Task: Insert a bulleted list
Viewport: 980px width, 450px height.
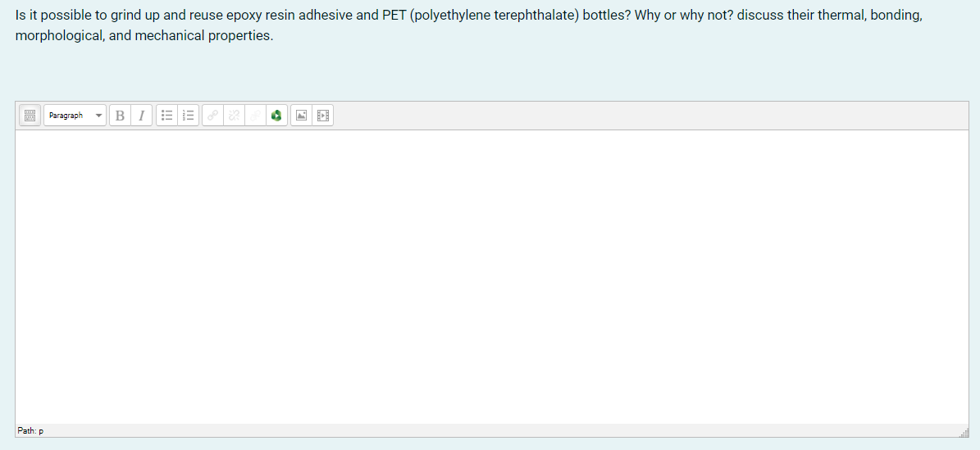Action: click(166, 116)
